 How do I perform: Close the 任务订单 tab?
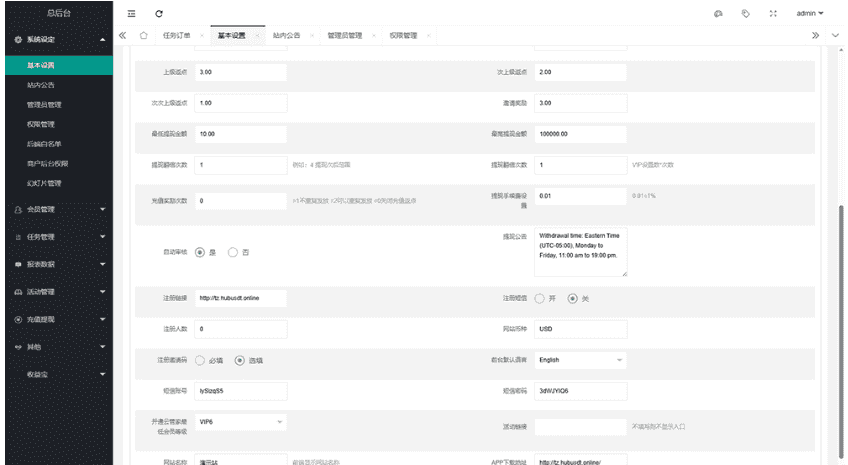pyautogui.click(x=202, y=36)
